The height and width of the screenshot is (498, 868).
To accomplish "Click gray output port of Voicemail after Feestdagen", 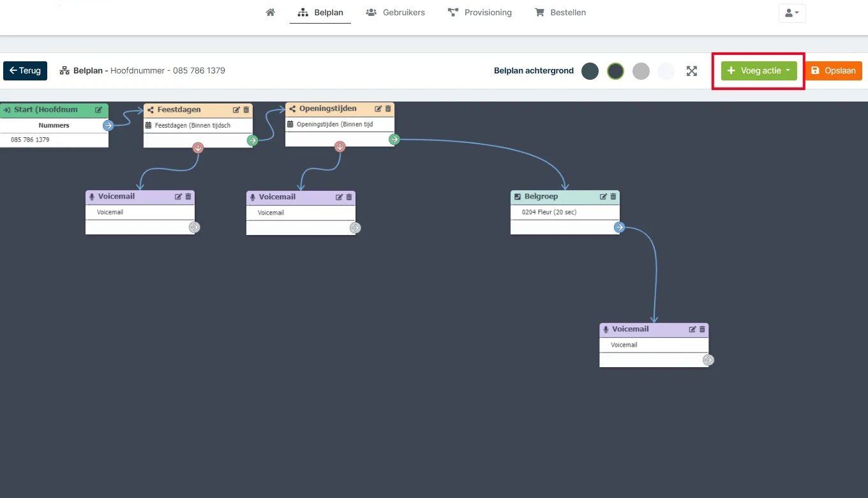I will click(x=194, y=227).
